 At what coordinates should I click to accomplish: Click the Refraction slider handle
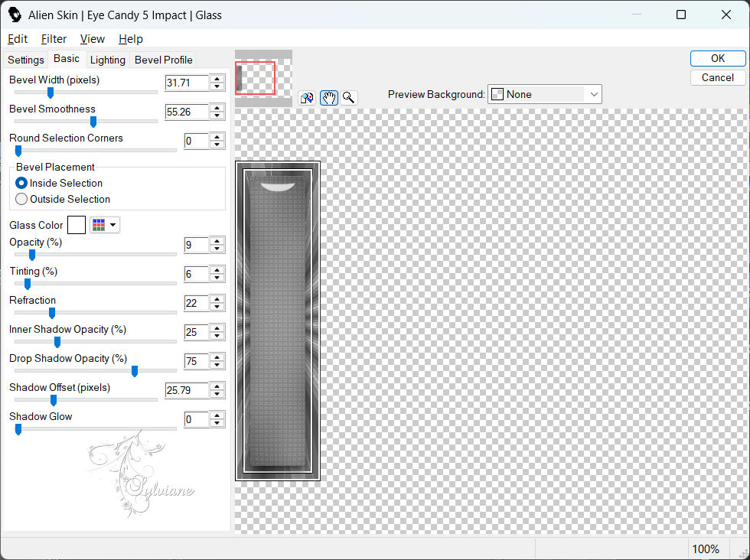[x=52, y=313]
